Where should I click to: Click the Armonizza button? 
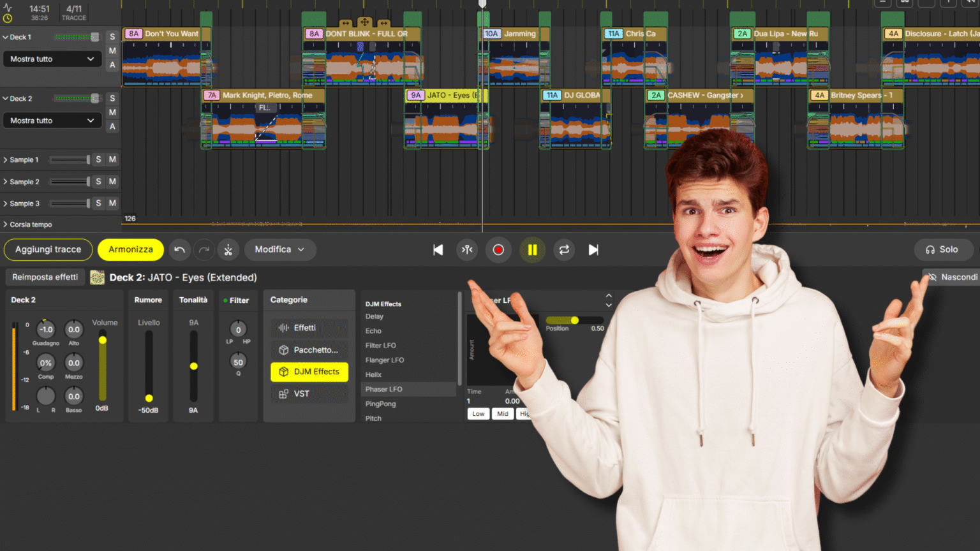[131, 250]
